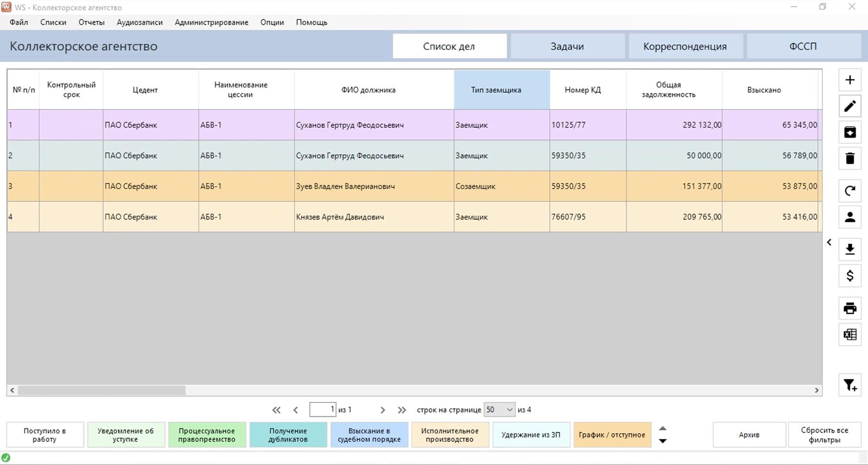Image resolution: width=868 pixels, height=465 pixels.
Task: Click the trash delete icon
Action: pos(850,158)
